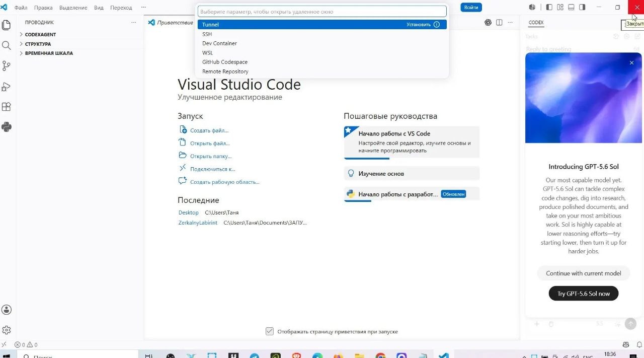Open the Переход menu
The image size is (644, 358).
click(x=121, y=8)
